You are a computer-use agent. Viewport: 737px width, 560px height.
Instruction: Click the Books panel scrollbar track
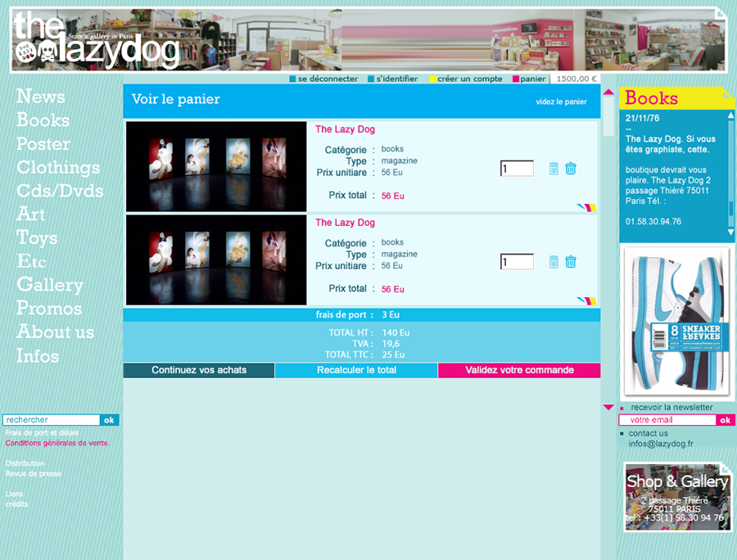point(731,174)
